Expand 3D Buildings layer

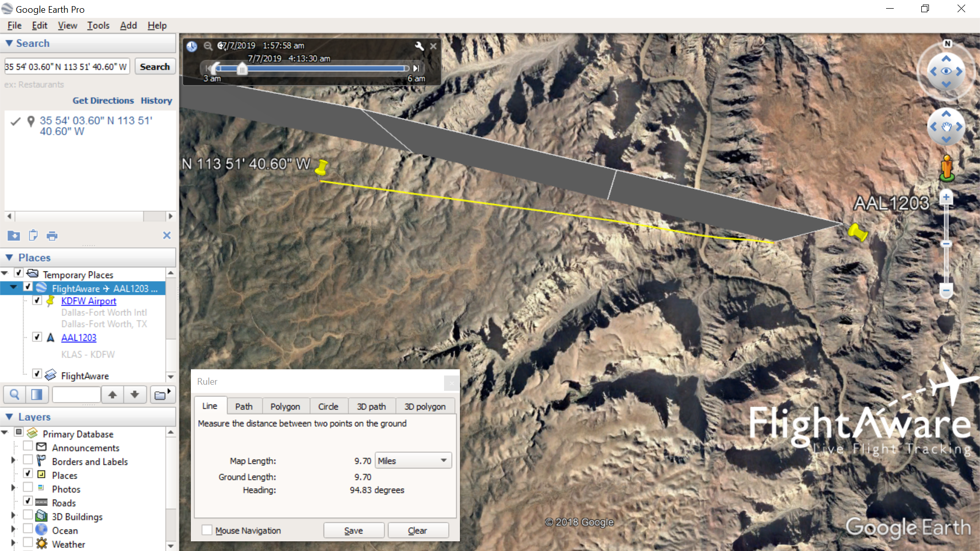click(x=14, y=515)
